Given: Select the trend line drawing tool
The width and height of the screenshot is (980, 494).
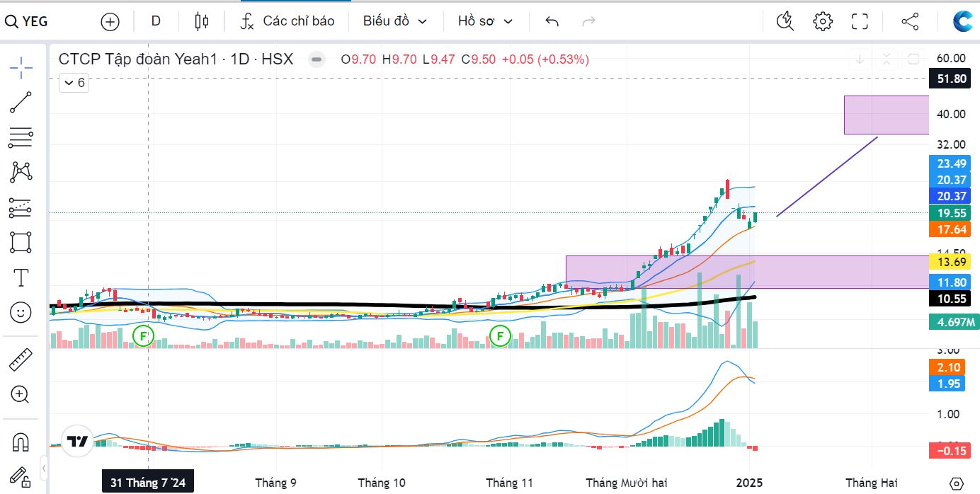Looking at the screenshot, I should (x=21, y=103).
